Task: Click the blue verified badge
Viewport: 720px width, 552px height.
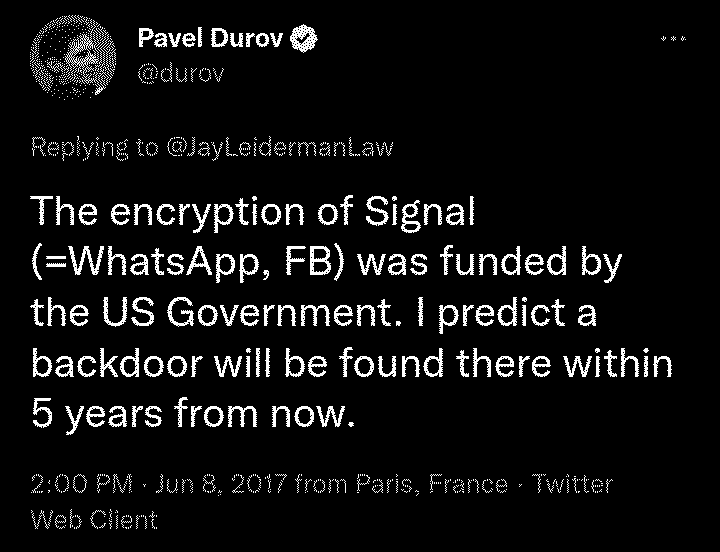Action: click(x=305, y=39)
